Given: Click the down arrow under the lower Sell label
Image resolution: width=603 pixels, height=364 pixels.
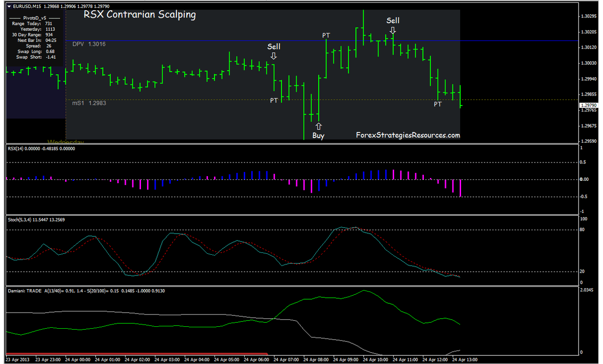Looking at the screenshot, I should [274, 56].
